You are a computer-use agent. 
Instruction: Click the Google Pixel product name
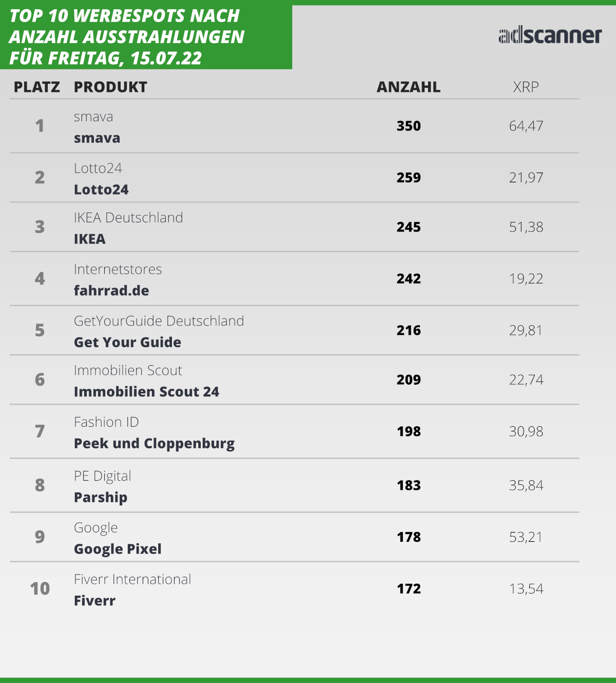[x=118, y=549]
